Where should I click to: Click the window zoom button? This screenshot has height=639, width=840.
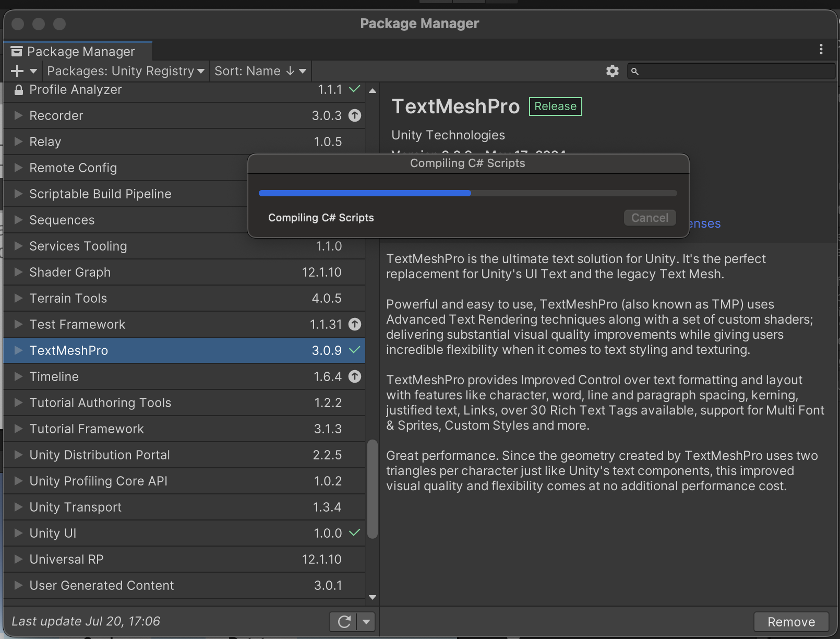[59, 24]
